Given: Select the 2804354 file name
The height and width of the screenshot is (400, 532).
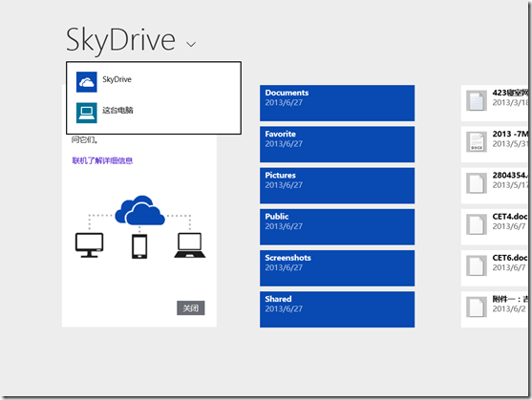Looking at the screenshot, I should point(510,175).
